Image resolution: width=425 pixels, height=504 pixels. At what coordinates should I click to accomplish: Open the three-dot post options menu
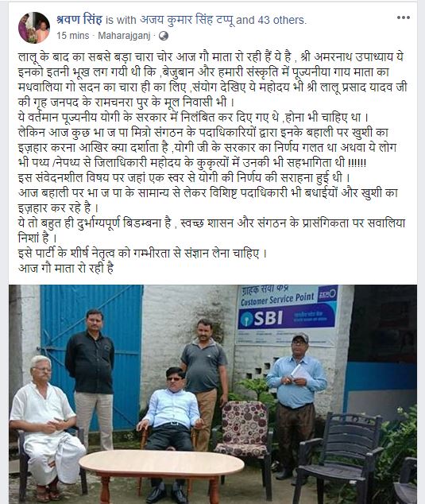404,17
